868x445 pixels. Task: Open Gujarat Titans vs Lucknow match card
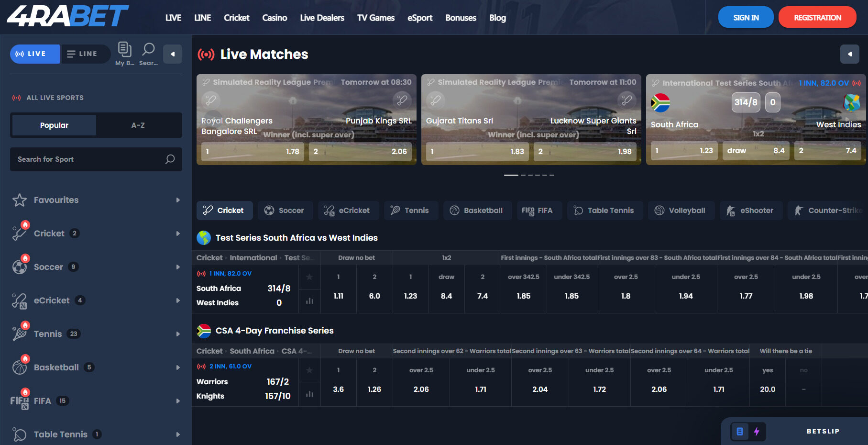tap(531, 120)
